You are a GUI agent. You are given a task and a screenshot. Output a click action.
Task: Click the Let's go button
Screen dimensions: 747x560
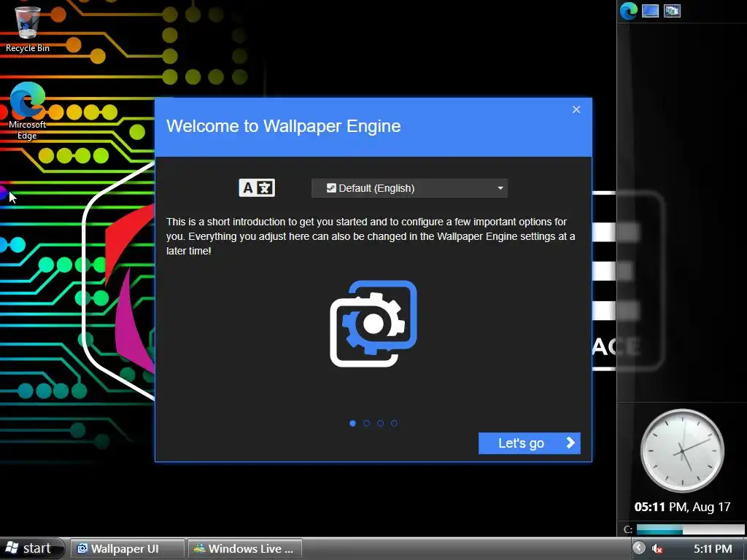(x=530, y=443)
